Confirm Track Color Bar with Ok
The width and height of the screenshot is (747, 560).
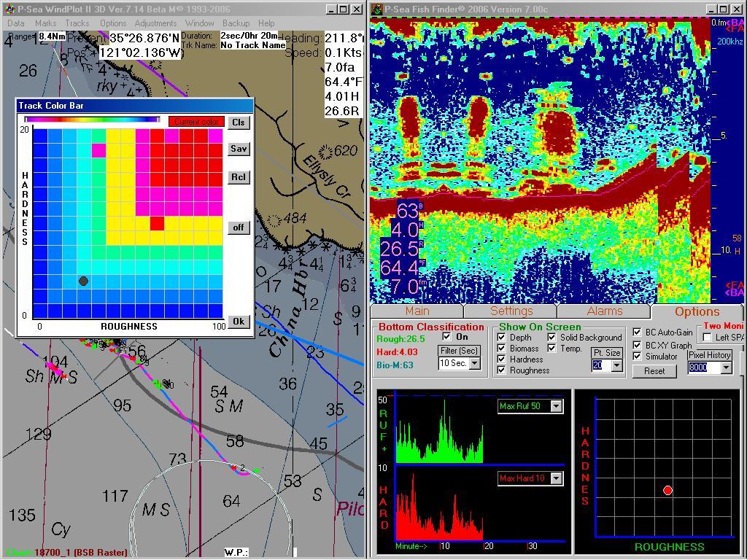point(239,322)
